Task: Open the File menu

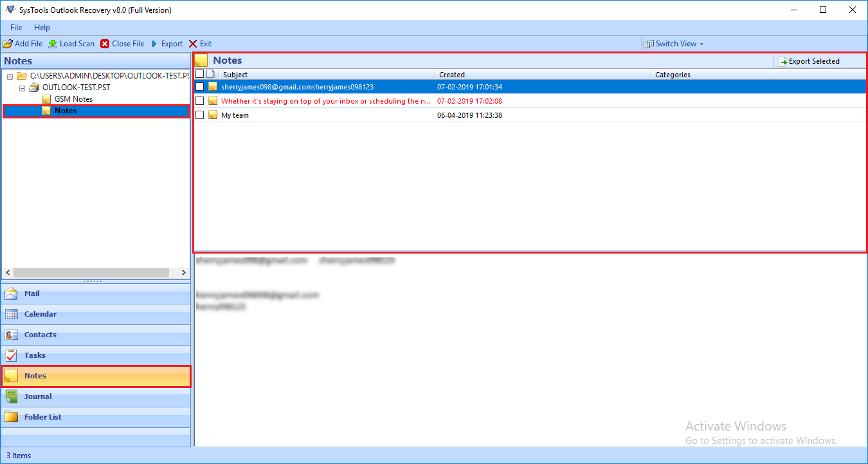Action: [x=16, y=28]
